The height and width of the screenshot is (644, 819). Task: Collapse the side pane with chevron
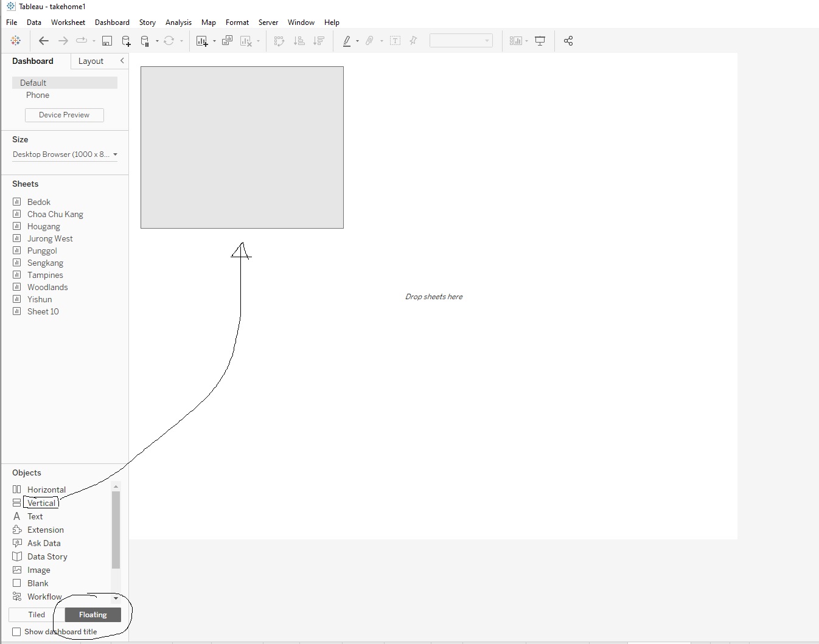(x=122, y=61)
